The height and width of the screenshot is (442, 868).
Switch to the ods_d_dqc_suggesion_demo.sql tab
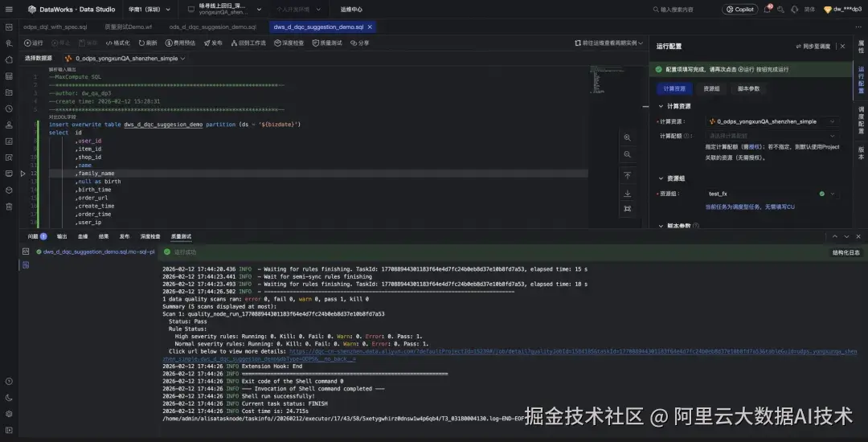[x=212, y=27]
